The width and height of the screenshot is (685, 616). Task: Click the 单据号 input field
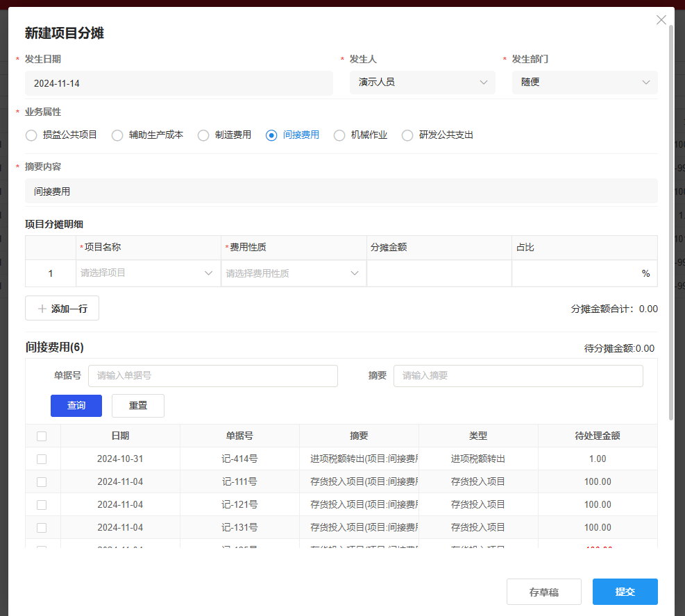click(212, 375)
